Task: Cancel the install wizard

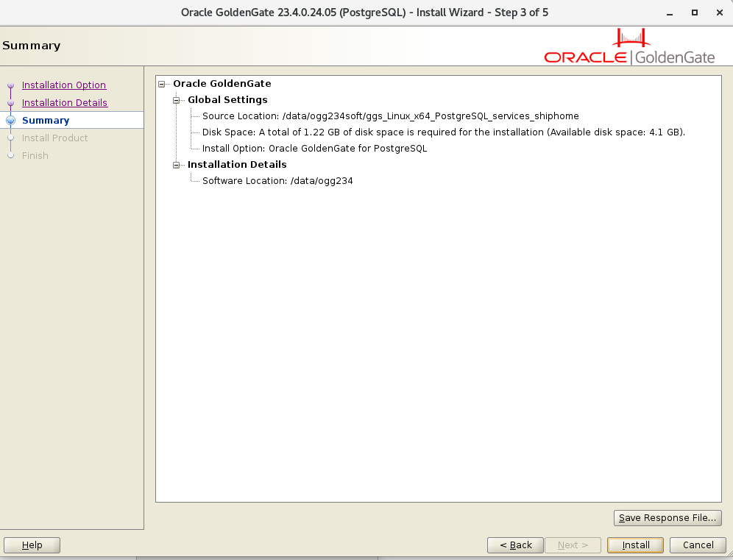Action: [x=698, y=545]
